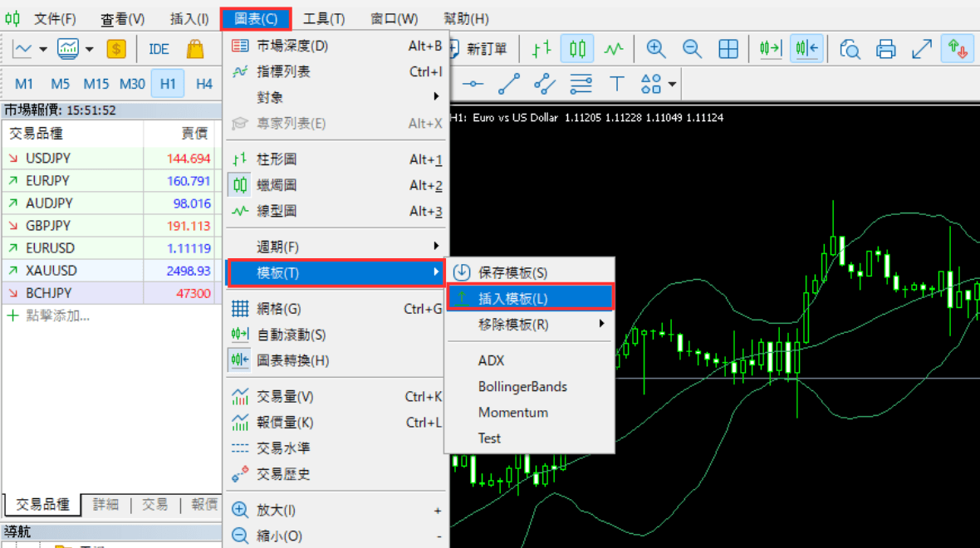
Task: Click the gold dollar sign toolbar icon
Action: [116, 49]
